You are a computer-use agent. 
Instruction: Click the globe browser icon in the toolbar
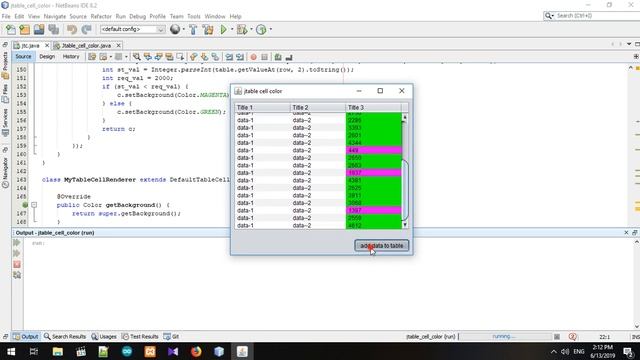pos(175,29)
